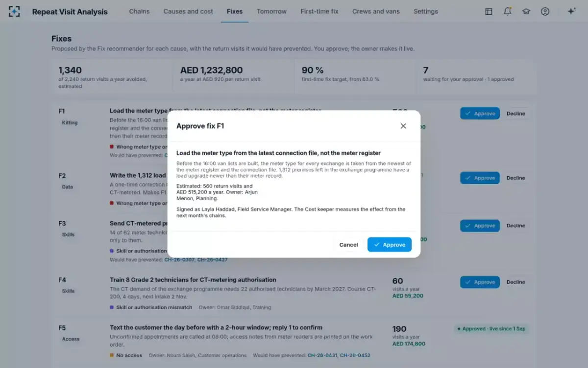
Task: Open the Crews and vans tab
Action: pos(376,11)
